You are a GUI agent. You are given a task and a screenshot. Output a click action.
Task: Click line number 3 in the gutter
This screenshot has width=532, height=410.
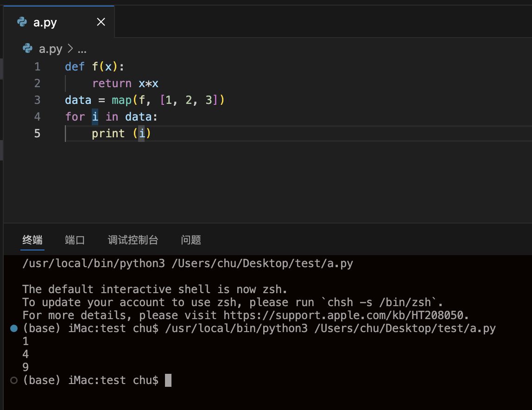tap(37, 100)
